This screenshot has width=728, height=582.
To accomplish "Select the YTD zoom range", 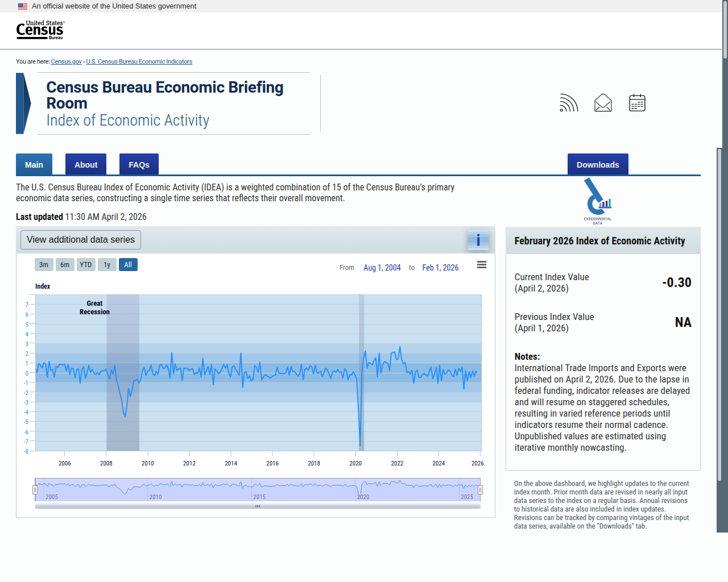I will pos(86,265).
